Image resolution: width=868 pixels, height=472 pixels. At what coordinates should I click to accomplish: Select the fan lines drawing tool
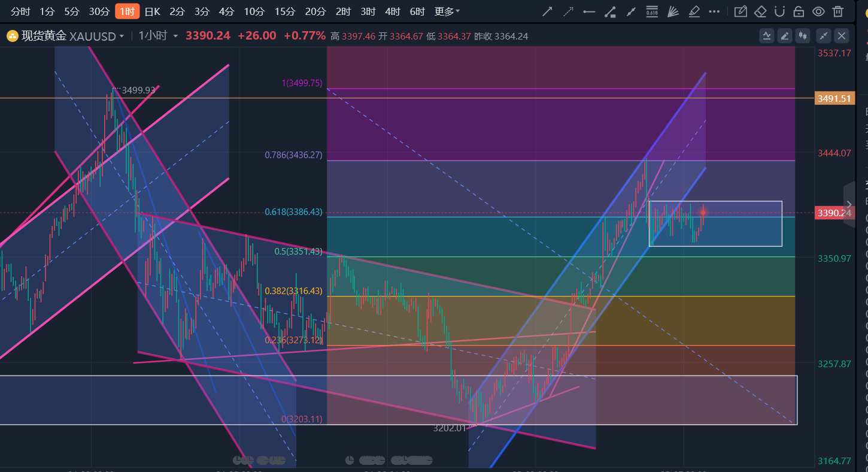pos(673,11)
